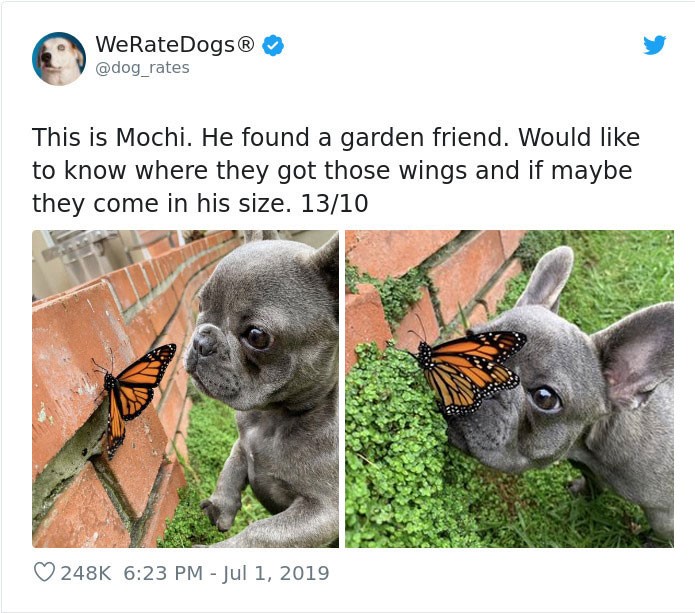View the 248K likes count

click(x=85, y=573)
